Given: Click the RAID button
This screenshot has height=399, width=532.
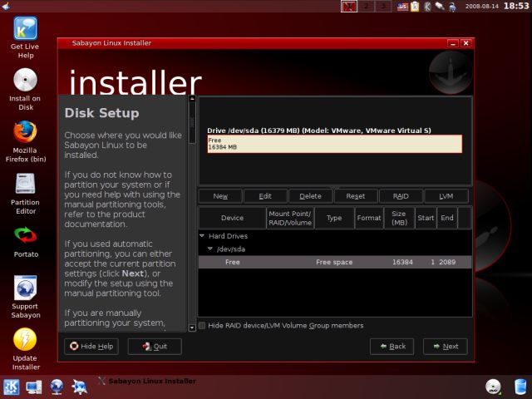Looking at the screenshot, I should (401, 196).
